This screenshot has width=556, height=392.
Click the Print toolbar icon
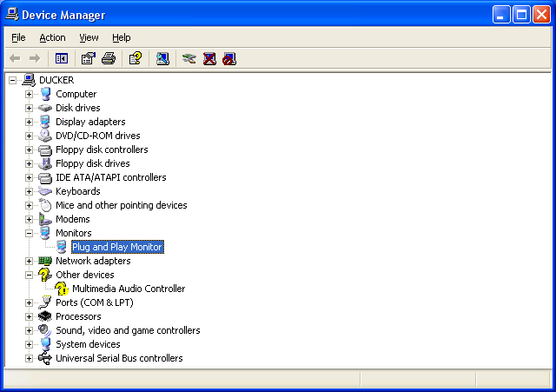[x=108, y=59]
